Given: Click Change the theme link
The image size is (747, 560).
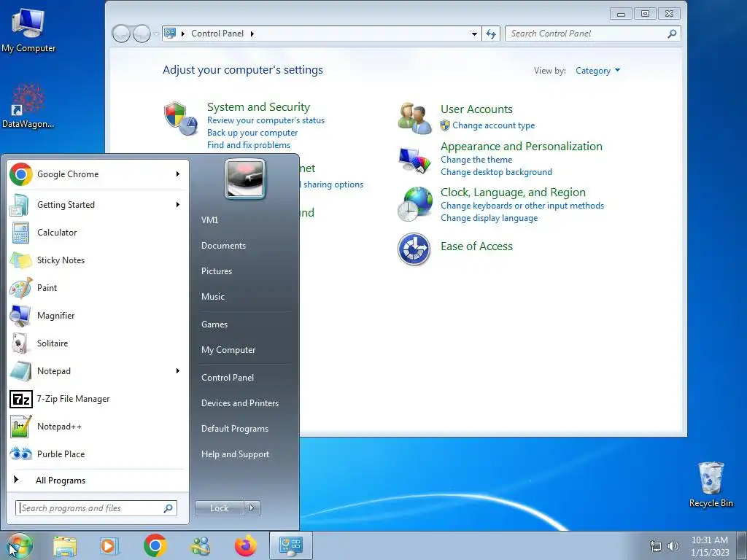Looking at the screenshot, I should [476, 160].
